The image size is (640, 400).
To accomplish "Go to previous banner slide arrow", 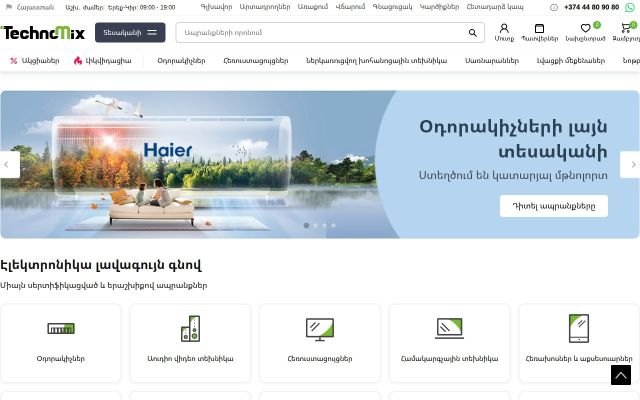I will click(9, 164).
